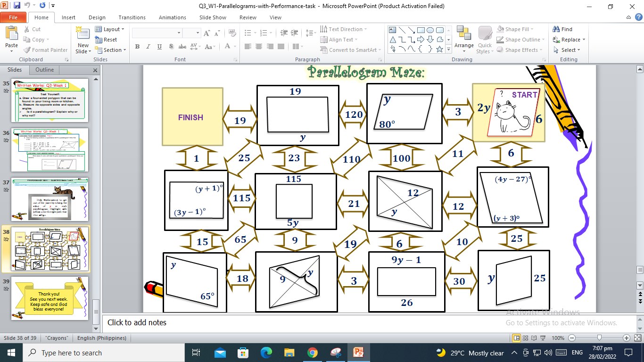
Task: Open the Font Size dropdown
Action: point(198,33)
